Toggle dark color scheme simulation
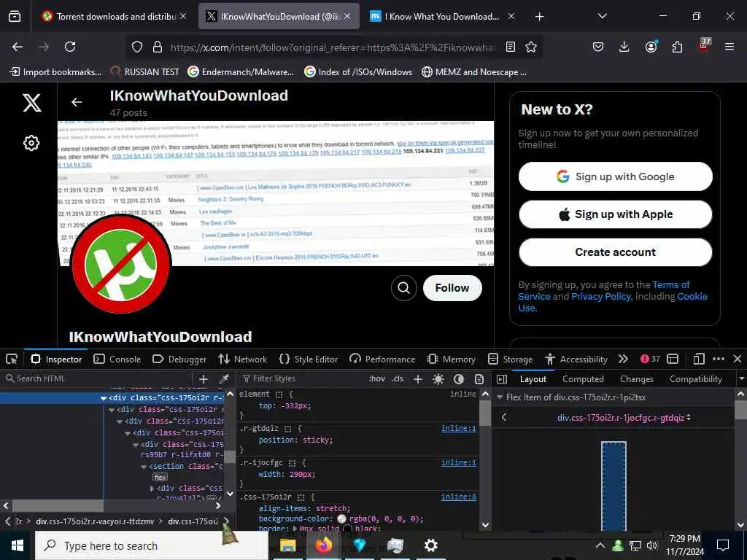This screenshot has width=747, height=560. click(x=459, y=379)
